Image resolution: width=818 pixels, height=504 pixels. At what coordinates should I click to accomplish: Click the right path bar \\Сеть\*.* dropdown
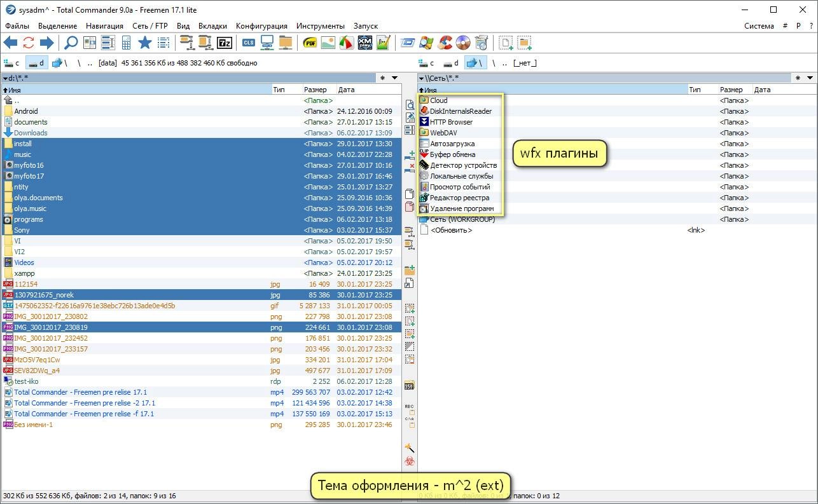click(x=604, y=78)
